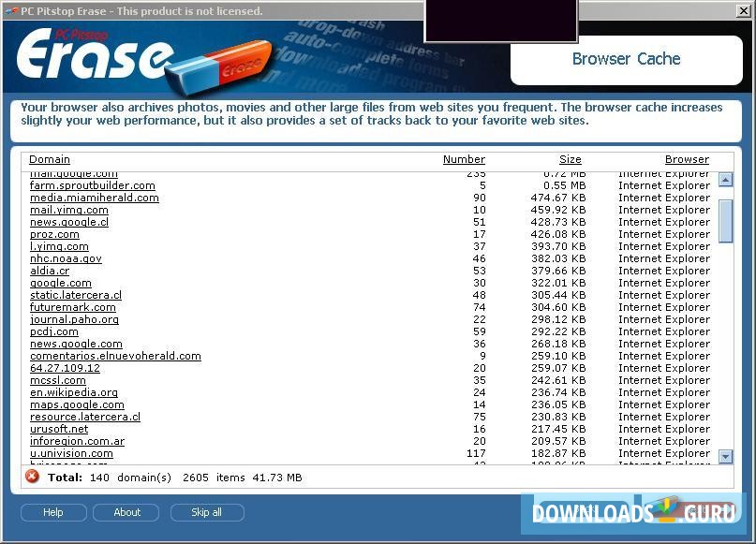The width and height of the screenshot is (756, 544).
Task: Click the Browser Cache heading
Action: pos(627,59)
